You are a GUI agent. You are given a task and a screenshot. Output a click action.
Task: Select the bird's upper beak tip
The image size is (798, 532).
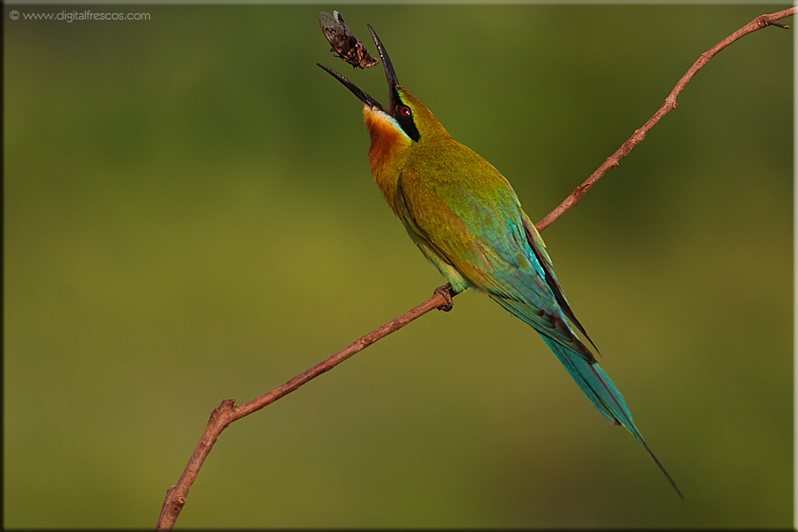[372, 29]
